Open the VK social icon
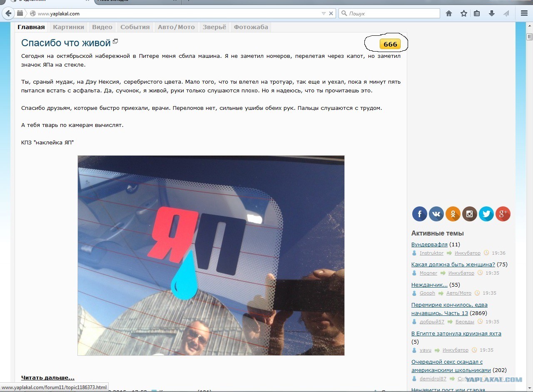 pyautogui.click(x=436, y=214)
